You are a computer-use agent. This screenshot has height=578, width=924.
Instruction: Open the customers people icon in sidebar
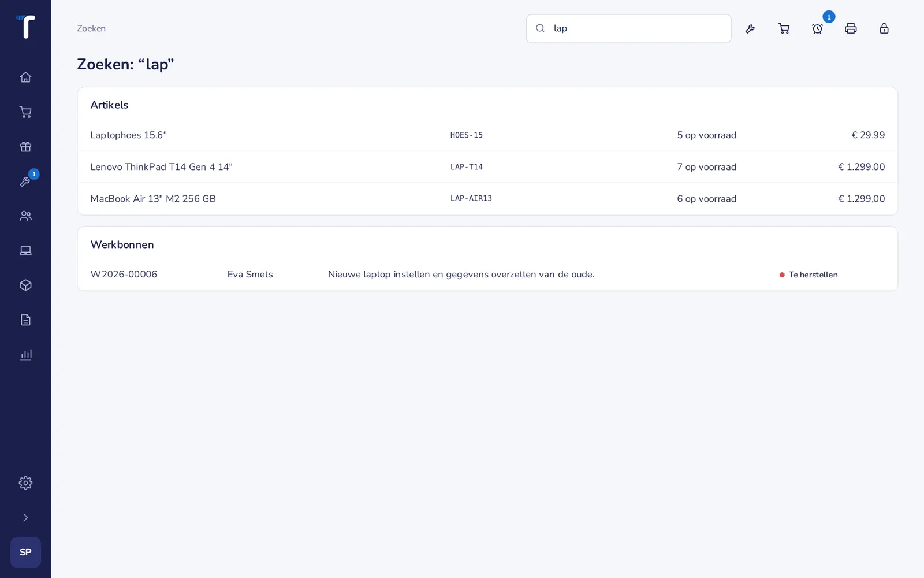pyautogui.click(x=25, y=216)
